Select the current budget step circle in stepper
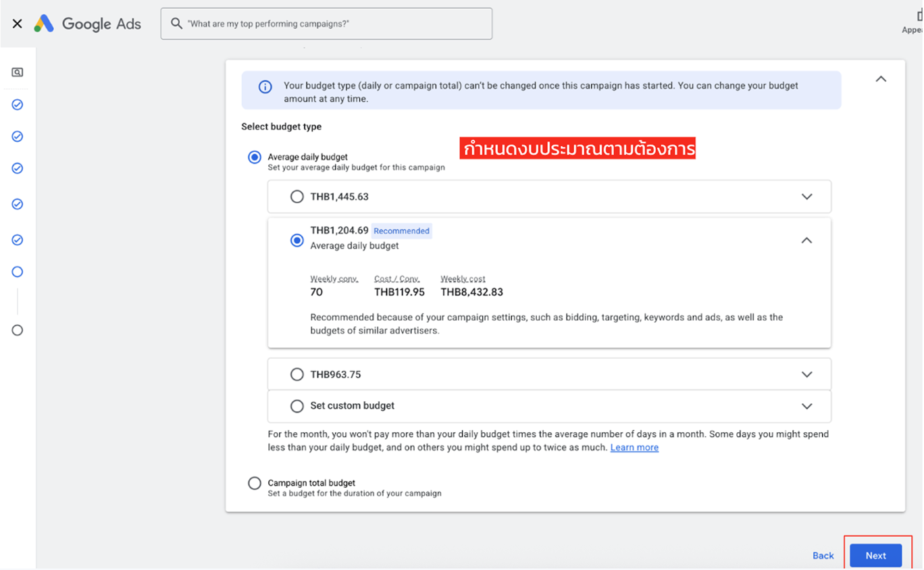The height and width of the screenshot is (570, 924). (x=18, y=271)
